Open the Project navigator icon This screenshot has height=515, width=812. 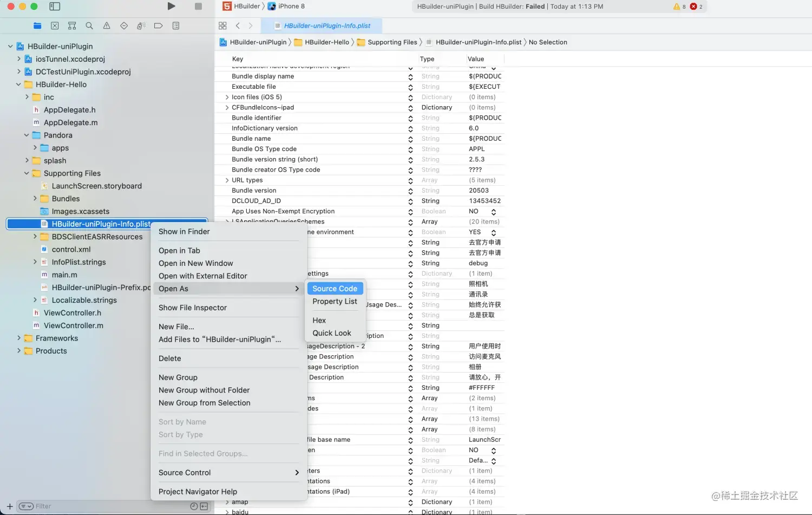tap(37, 25)
